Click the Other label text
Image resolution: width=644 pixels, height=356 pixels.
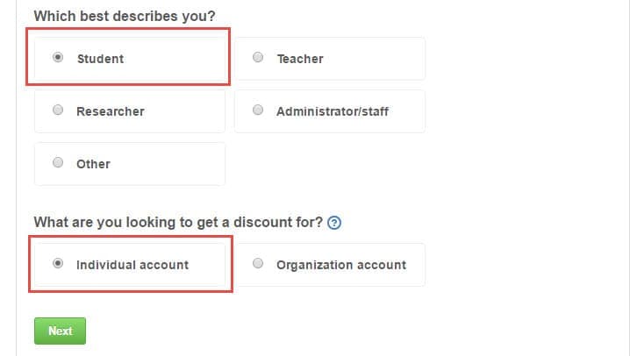click(93, 164)
